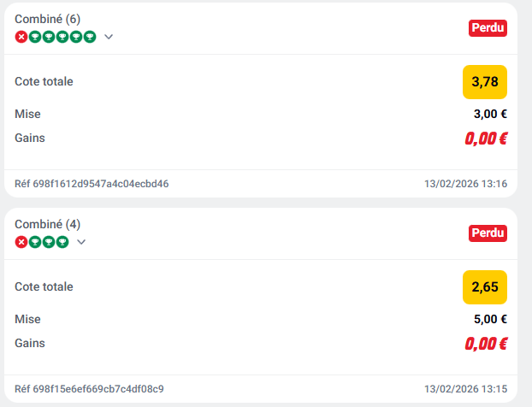The height and width of the screenshot is (407, 532).
Task: Click last green trophy in Combiné (4)
Action: (x=62, y=241)
